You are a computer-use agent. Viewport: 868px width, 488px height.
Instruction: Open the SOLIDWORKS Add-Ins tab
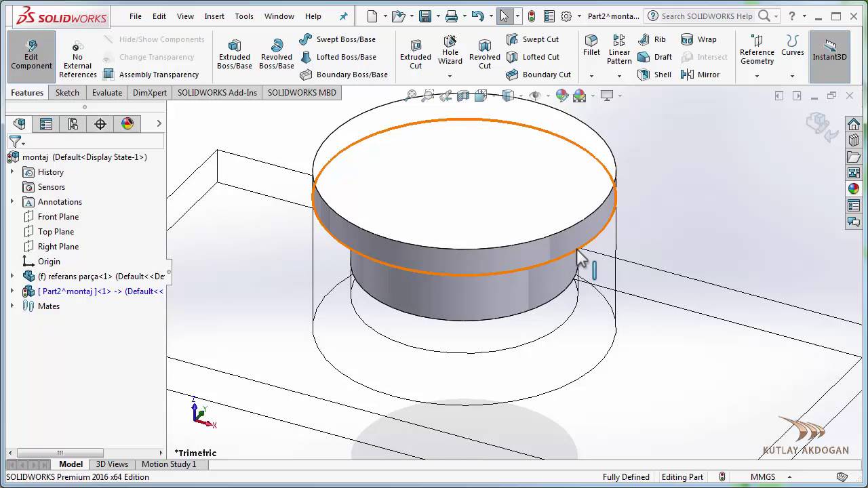coord(217,93)
